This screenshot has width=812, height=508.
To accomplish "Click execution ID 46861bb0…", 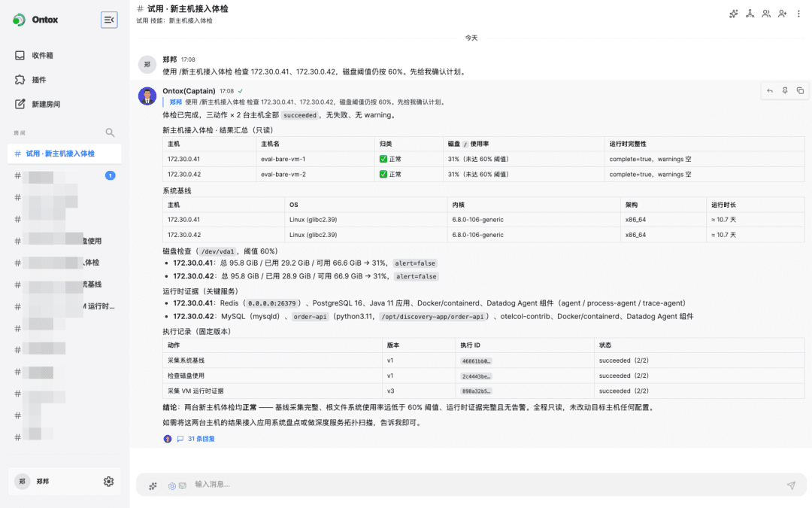I will pos(476,360).
